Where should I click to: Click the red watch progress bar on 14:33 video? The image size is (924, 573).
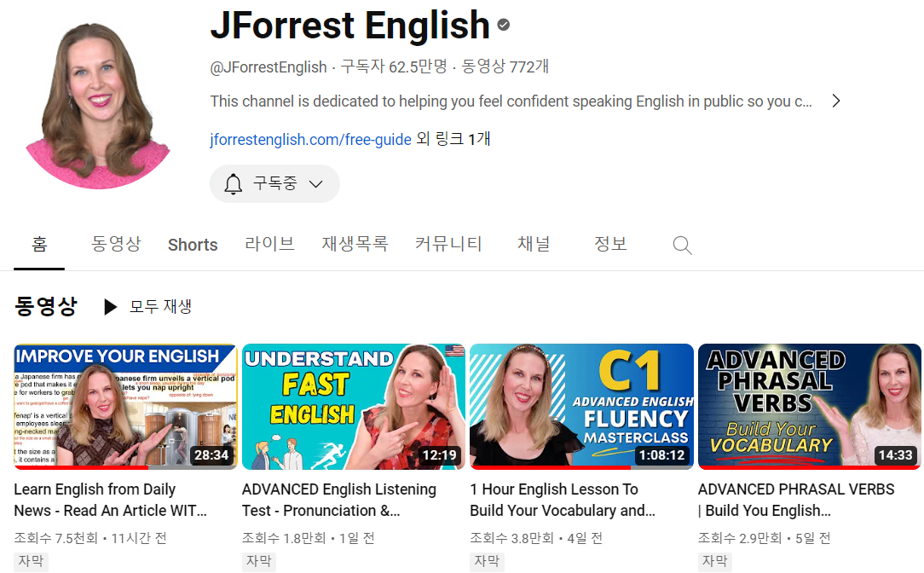point(810,467)
